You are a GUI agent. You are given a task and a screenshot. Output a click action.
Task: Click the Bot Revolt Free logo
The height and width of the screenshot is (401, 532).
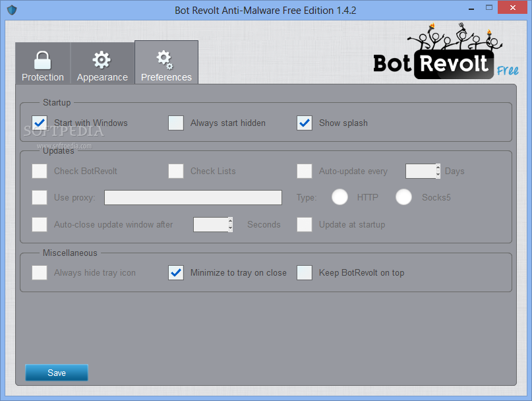tap(446, 51)
